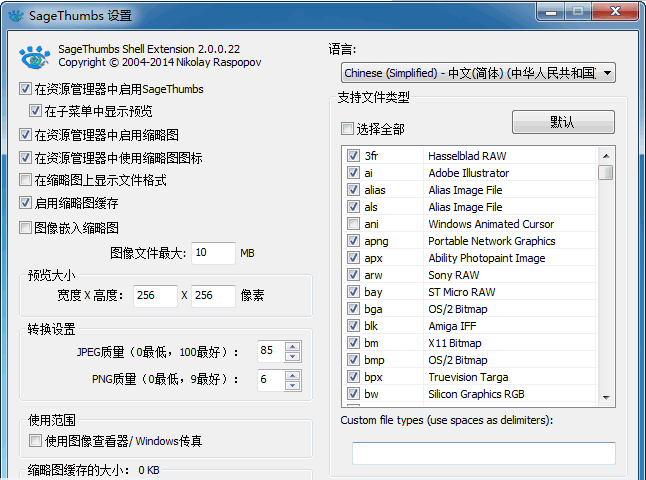Viewport: 646px width, 480px height.
Task: Toggle the bga file type checkbox
Action: click(353, 308)
